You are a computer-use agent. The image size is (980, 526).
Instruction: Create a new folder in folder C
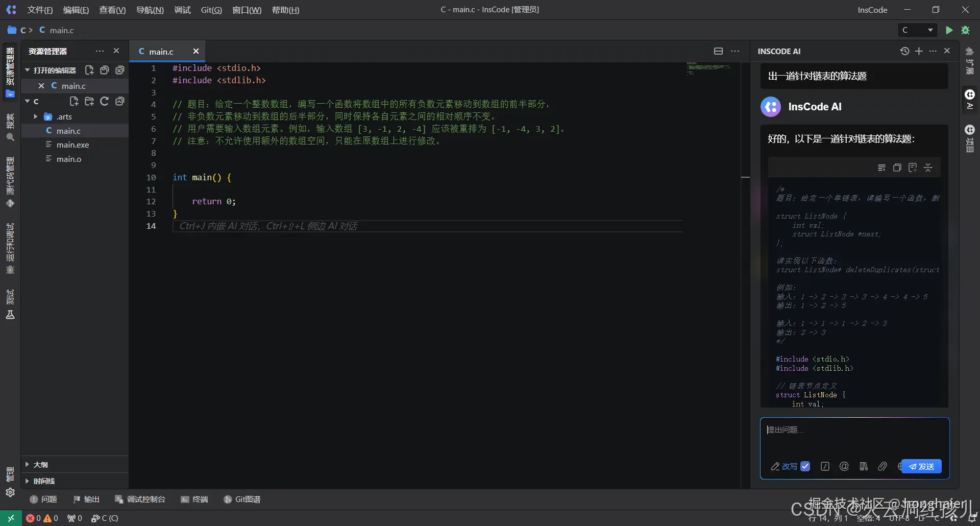[x=89, y=101]
